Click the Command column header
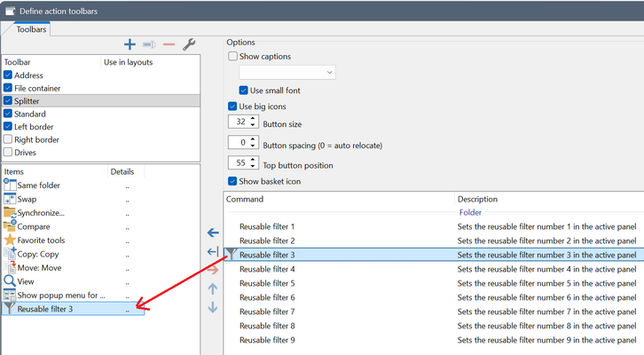Viewport: 644px width, 355px height. tap(337, 199)
